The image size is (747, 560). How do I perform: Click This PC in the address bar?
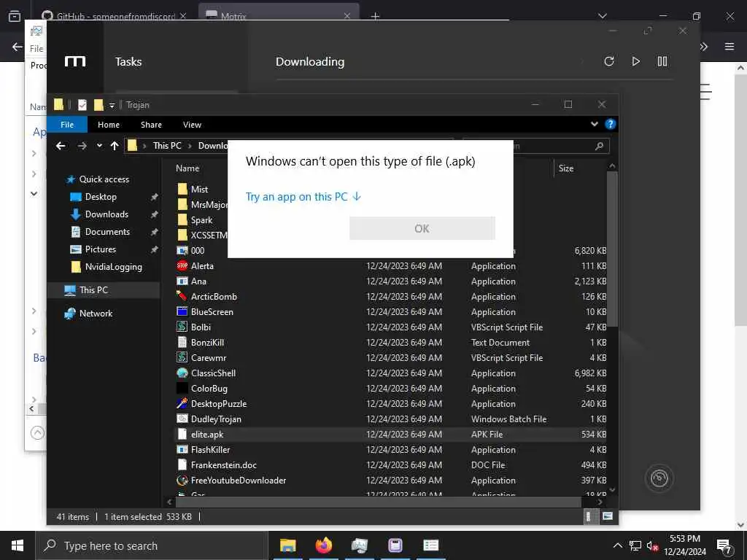(167, 146)
